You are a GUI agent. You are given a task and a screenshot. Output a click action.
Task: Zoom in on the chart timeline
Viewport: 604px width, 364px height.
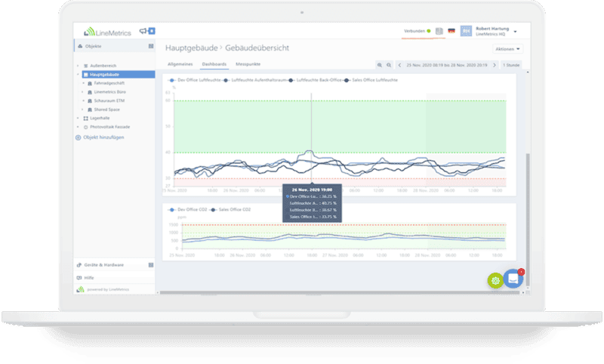point(380,65)
